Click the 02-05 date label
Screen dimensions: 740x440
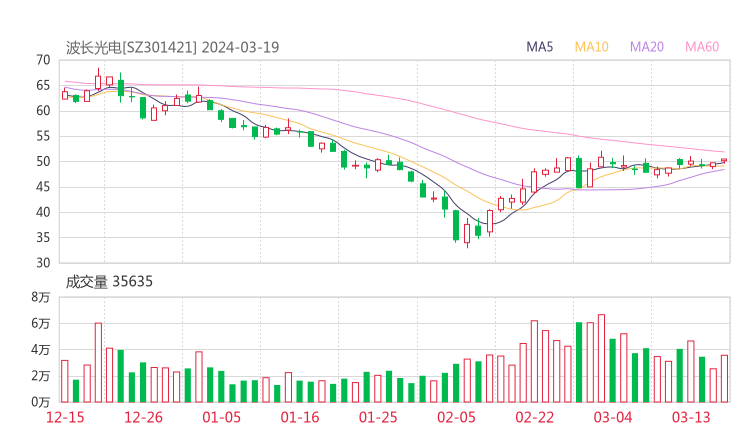coord(456,417)
